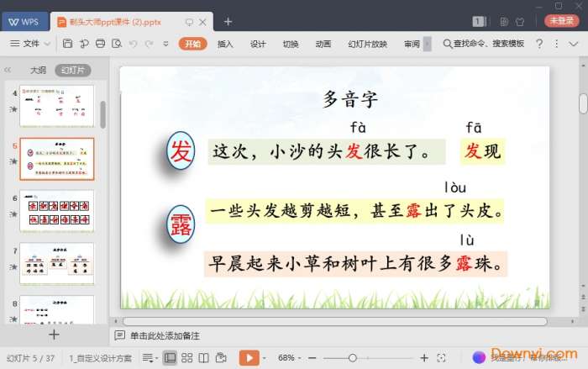The width and height of the screenshot is (588, 369).
Task: Select the 开始 ribbon tab
Action: [192, 44]
